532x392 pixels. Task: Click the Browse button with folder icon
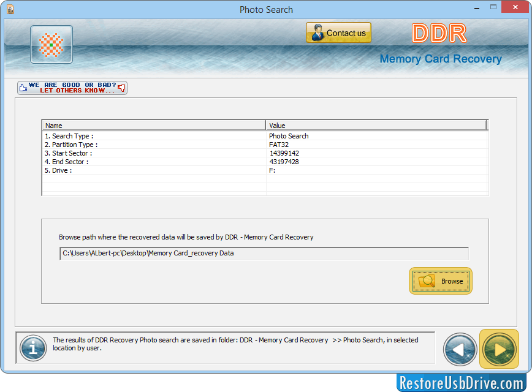point(441,281)
